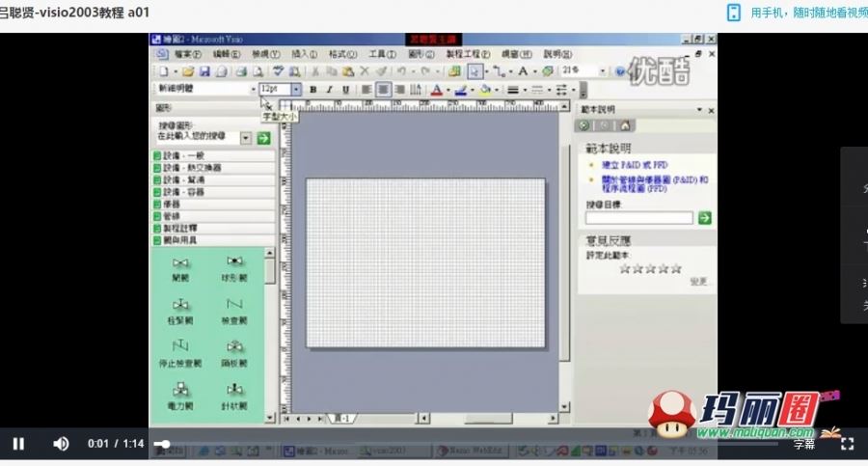The width and height of the screenshot is (868, 466).
Task: Click the Print Preview icon
Action: 258,71
